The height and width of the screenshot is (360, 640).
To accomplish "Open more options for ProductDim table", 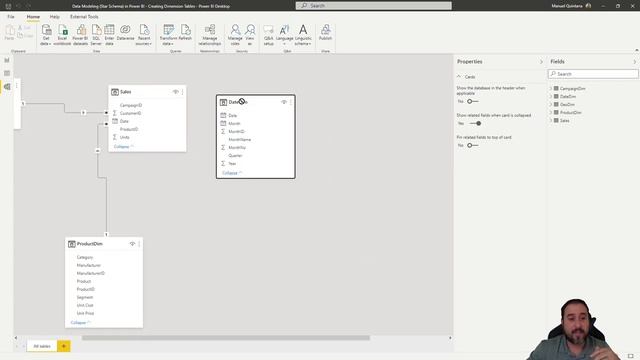I will (139, 244).
